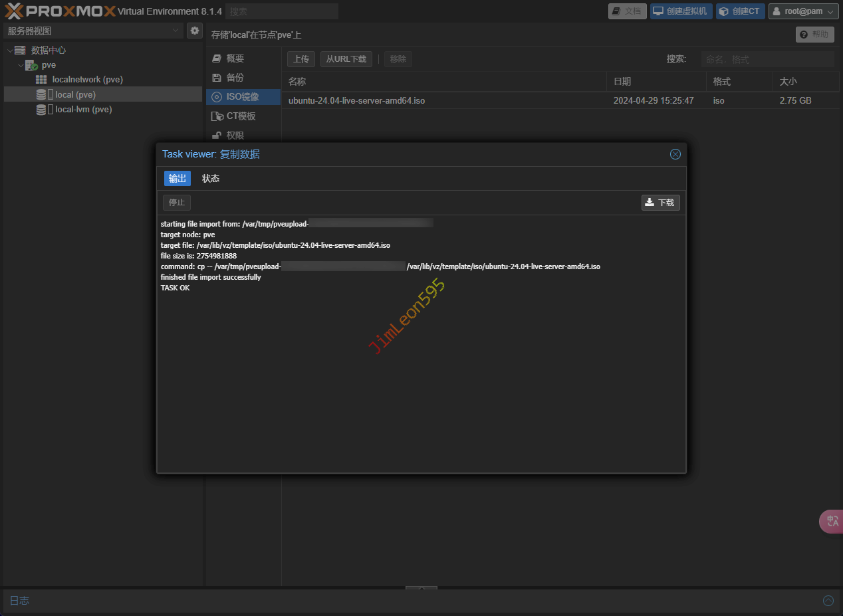Image resolution: width=843 pixels, height=616 pixels.
Task: Switch to the 状态 tab
Action: click(x=211, y=178)
